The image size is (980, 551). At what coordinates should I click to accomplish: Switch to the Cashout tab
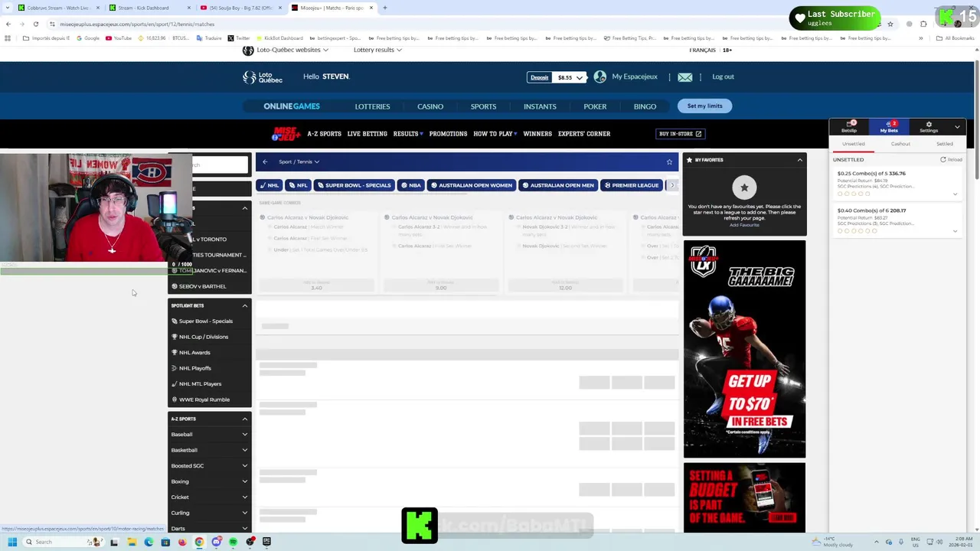click(900, 144)
